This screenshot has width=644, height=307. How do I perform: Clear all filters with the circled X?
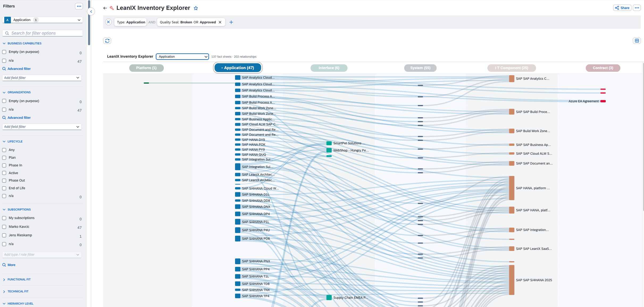[108, 22]
